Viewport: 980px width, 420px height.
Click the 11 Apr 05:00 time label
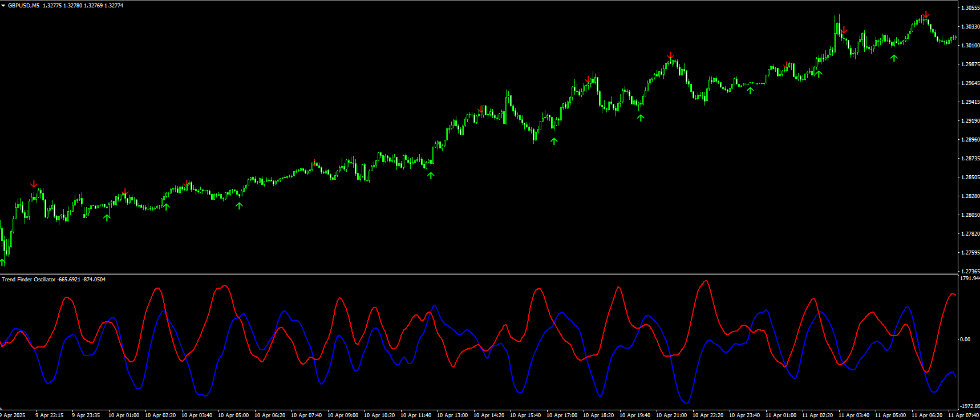tap(890, 415)
